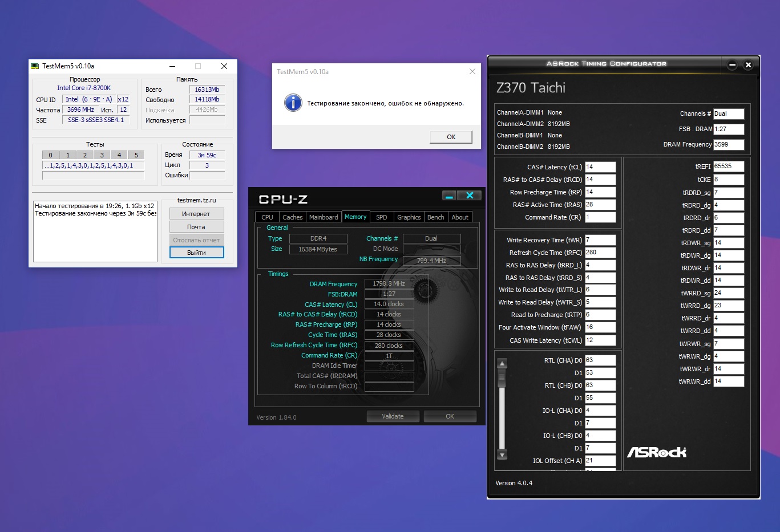Select the Memory tab in CPU-Z
The width and height of the screenshot is (780, 532).
click(x=355, y=217)
